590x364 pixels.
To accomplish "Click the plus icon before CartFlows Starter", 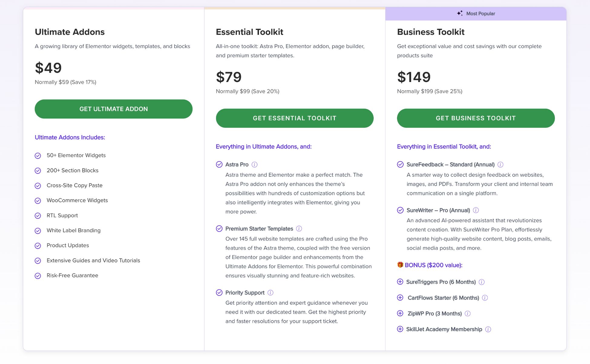I will pyautogui.click(x=400, y=297).
